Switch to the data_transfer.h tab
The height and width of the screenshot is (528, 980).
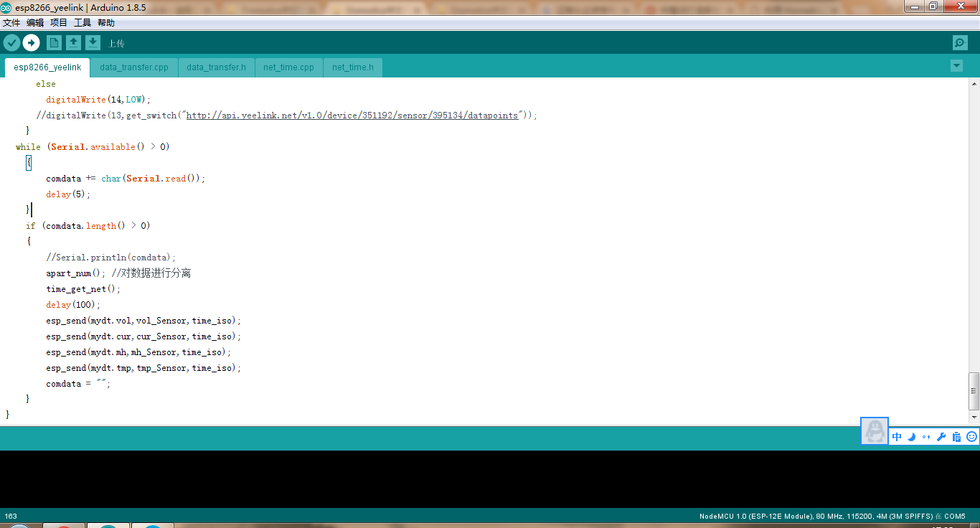coord(216,67)
